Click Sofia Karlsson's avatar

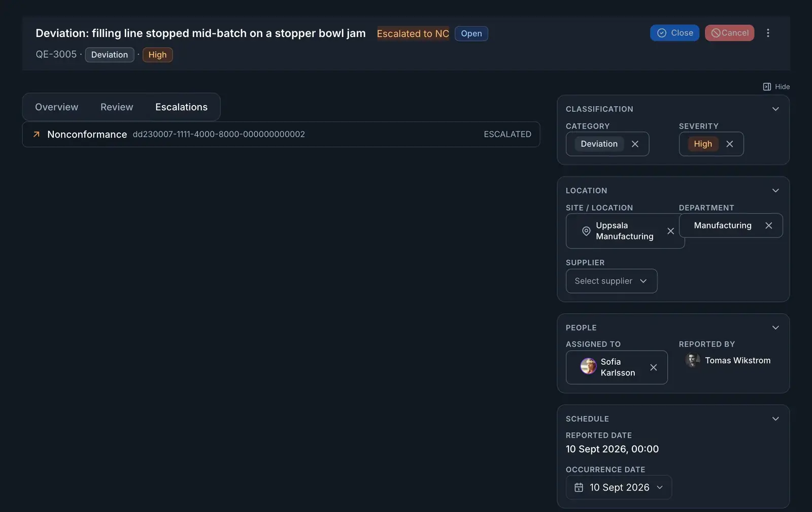tap(588, 366)
